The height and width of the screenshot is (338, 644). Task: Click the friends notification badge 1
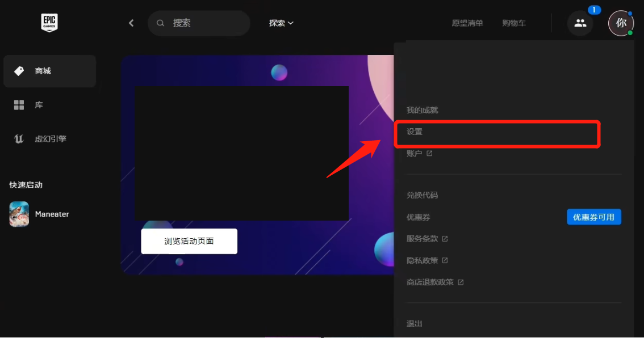point(594,10)
